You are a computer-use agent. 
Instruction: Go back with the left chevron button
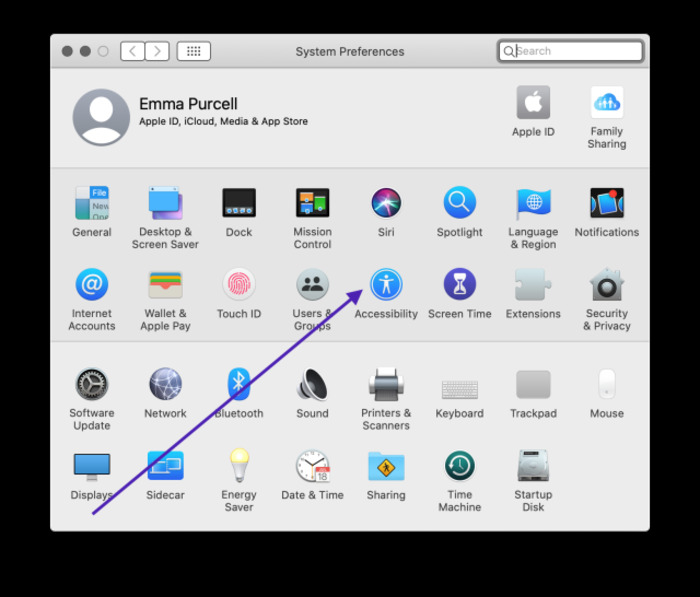tap(133, 51)
